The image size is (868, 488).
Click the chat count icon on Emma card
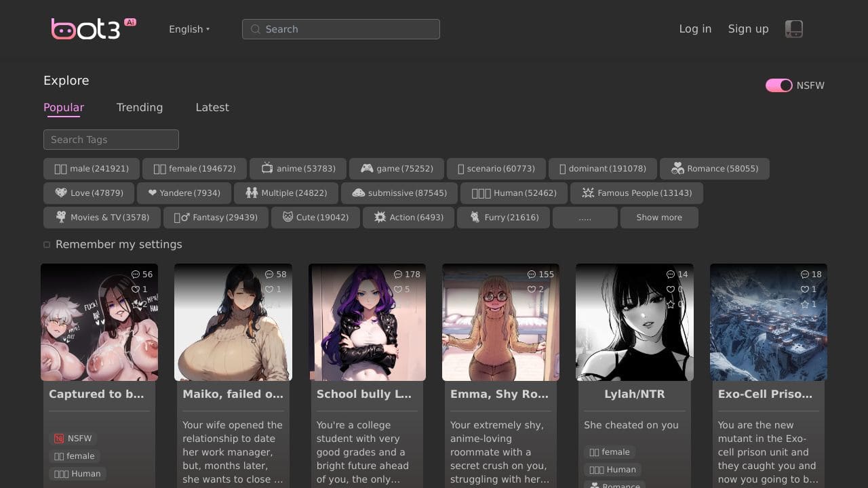click(532, 274)
